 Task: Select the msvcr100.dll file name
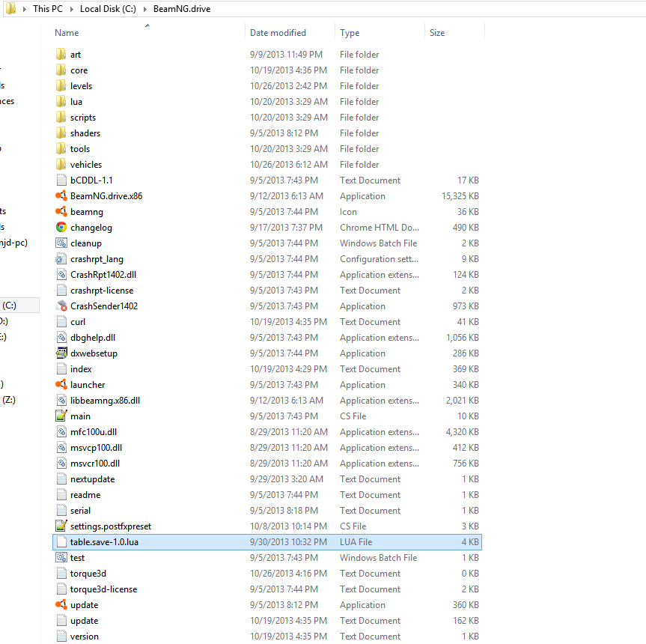pos(95,463)
